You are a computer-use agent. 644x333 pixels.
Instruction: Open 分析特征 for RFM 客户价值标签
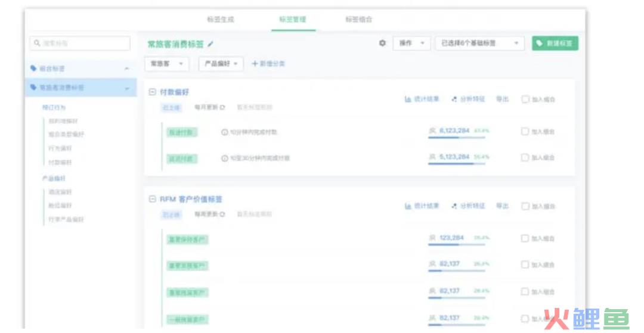tap(468, 206)
